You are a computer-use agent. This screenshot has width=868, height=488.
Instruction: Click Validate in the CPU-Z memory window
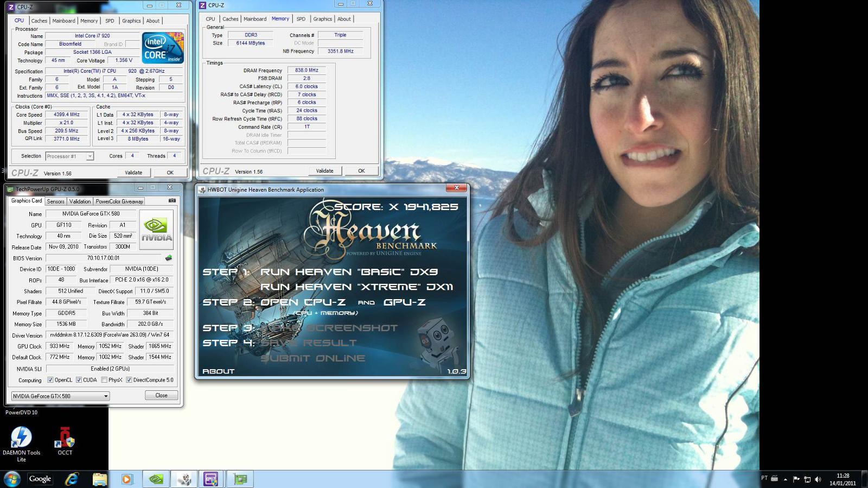[324, 170]
